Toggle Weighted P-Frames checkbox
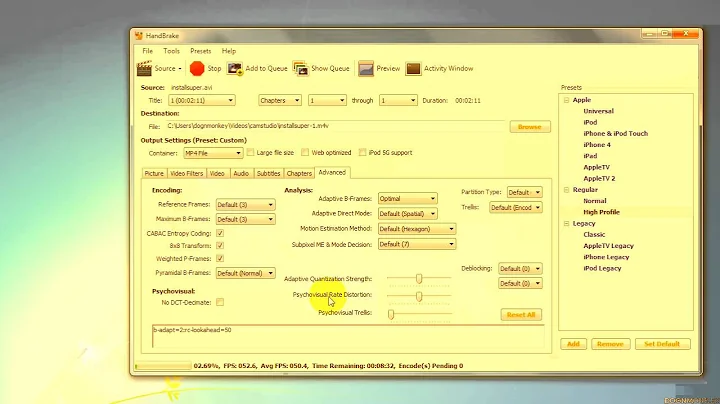This screenshot has height=404, width=720. [220, 258]
